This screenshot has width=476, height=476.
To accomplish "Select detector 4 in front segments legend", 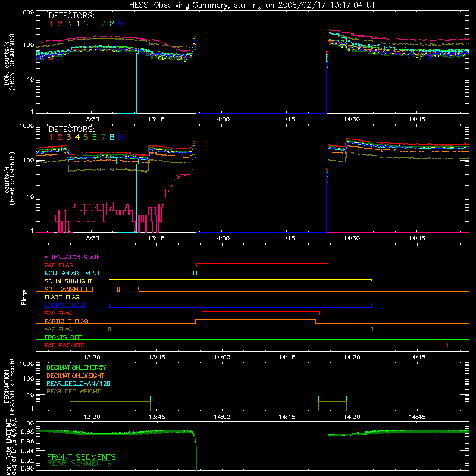I will tap(77, 24).
